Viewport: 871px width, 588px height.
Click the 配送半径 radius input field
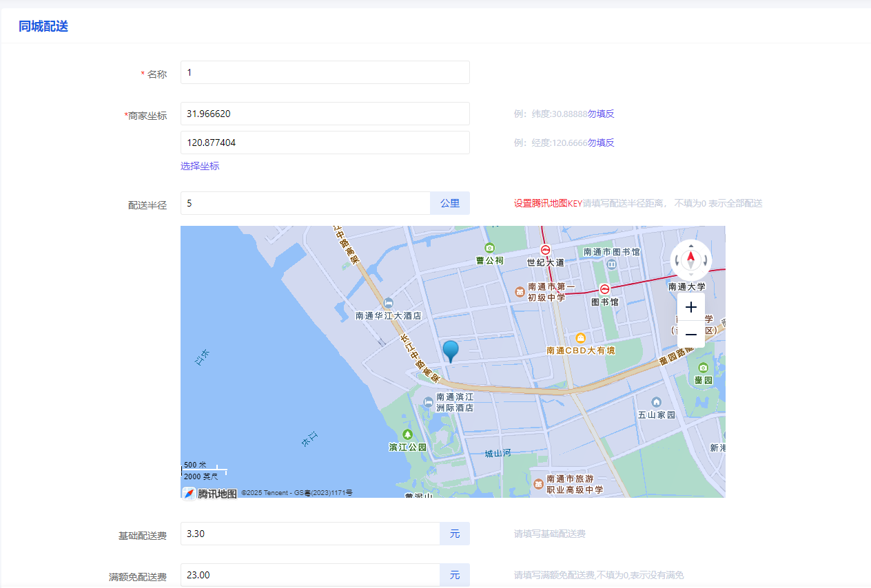click(x=305, y=203)
